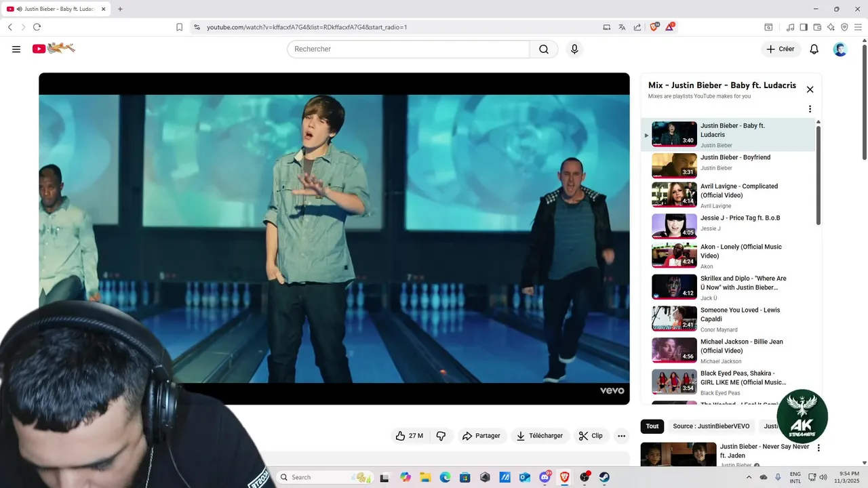Toggle the browser sidebar panel
The height and width of the screenshot is (488, 868).
coord(804,27)
